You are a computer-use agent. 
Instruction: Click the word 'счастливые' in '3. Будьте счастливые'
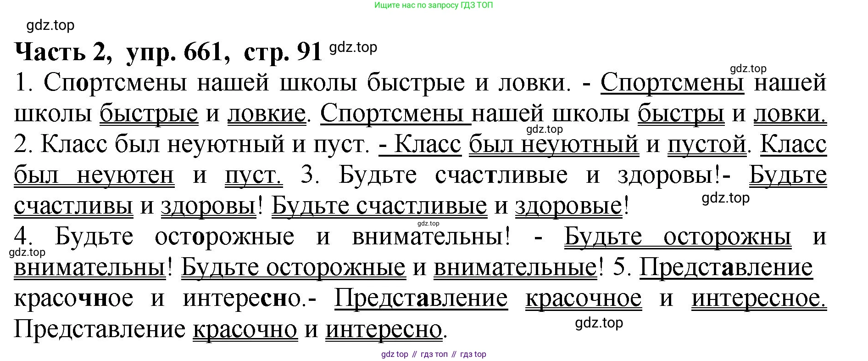point(501,175)
